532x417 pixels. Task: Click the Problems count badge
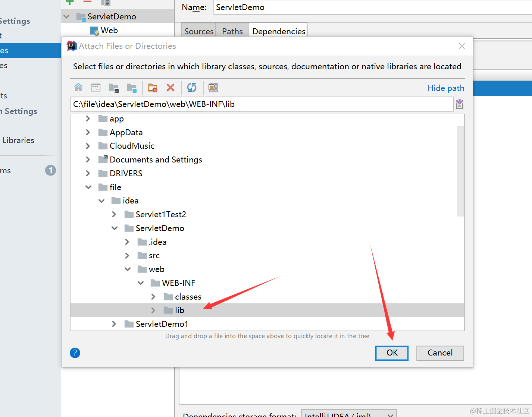[50, 170]
